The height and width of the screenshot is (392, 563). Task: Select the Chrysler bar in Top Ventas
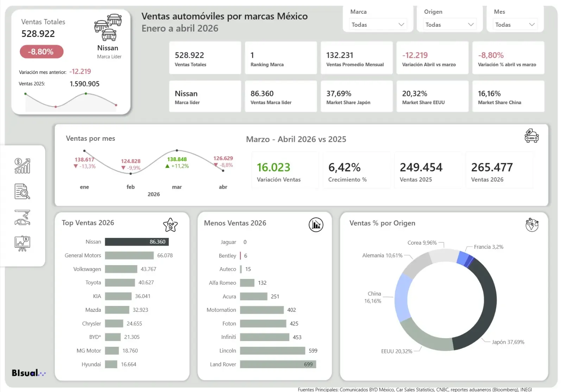coord(114,323)
